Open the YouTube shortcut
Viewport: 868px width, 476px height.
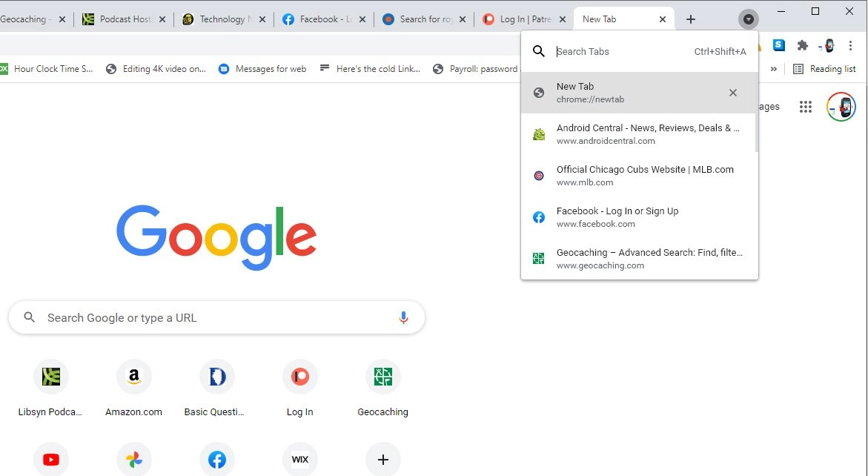coord(51,460)
